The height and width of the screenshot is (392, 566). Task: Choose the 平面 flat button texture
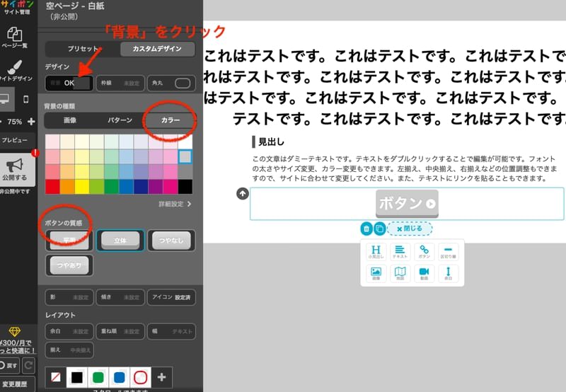pyautogui.click(x=69, y=241)
